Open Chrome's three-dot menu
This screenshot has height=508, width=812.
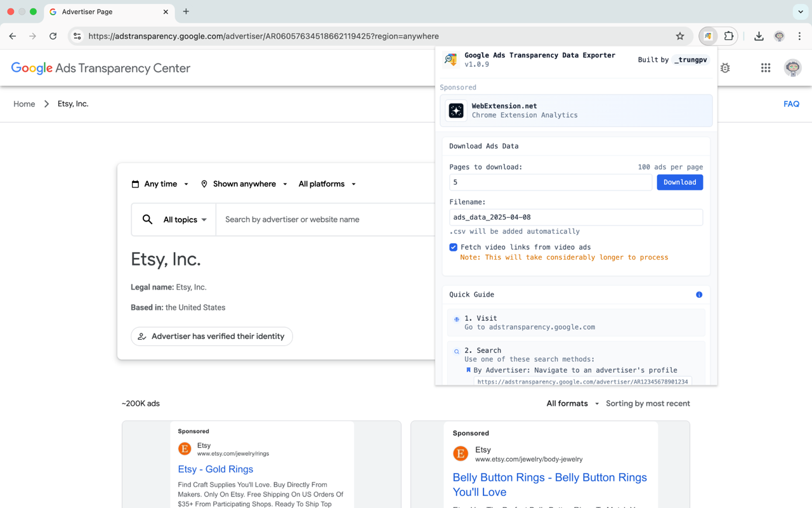800,36
